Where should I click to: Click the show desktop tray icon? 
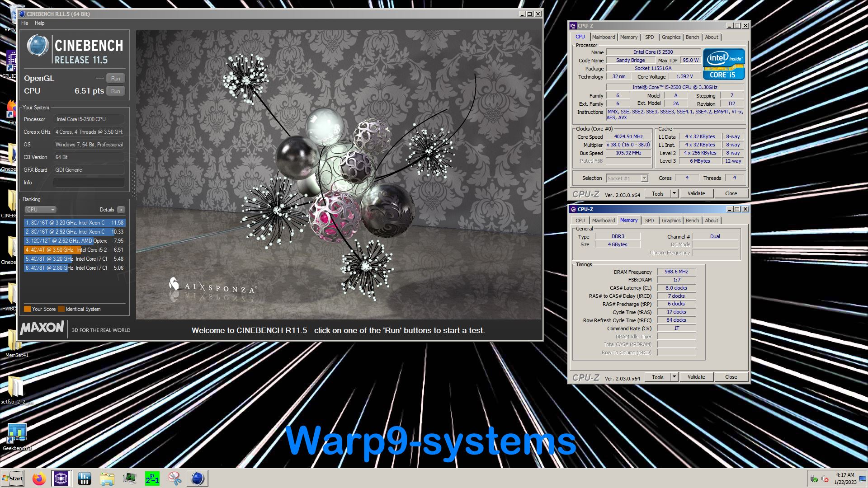pos(863,479)
